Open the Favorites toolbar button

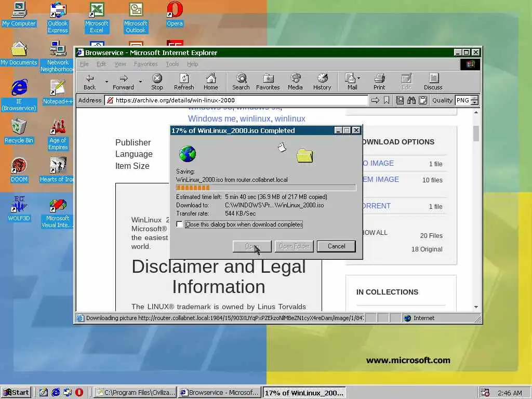tap(268, 82)
